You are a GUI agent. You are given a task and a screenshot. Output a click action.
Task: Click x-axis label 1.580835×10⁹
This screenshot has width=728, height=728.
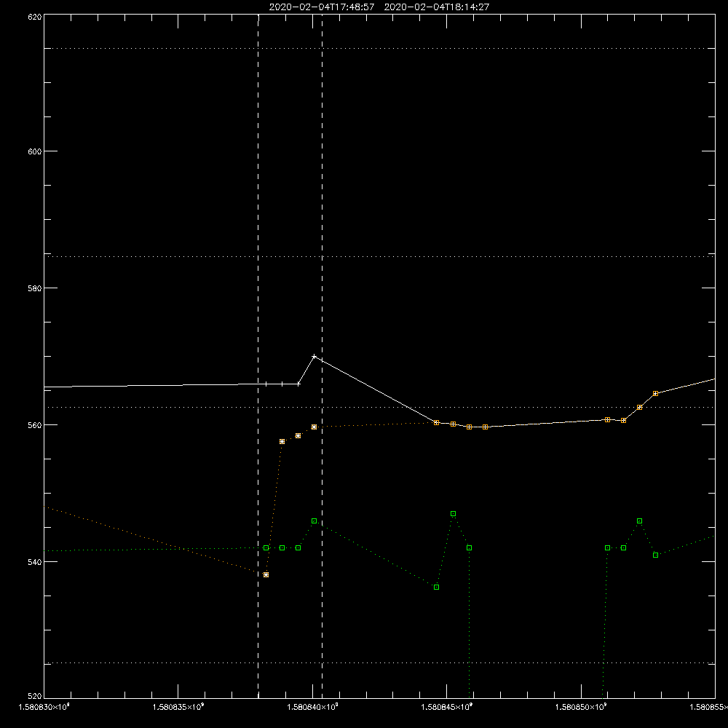178,707
